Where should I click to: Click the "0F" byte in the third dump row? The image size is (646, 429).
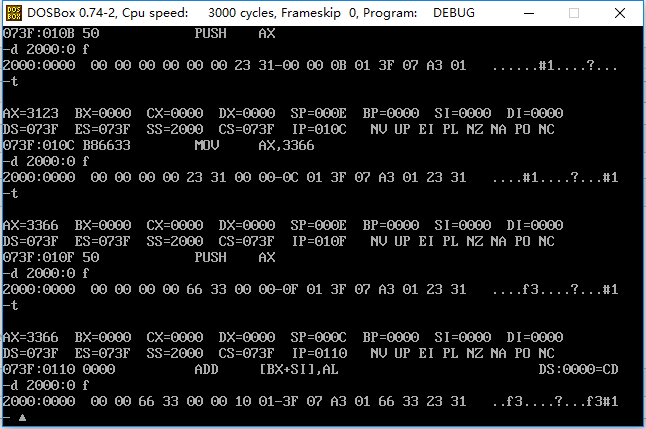(290, 289)
